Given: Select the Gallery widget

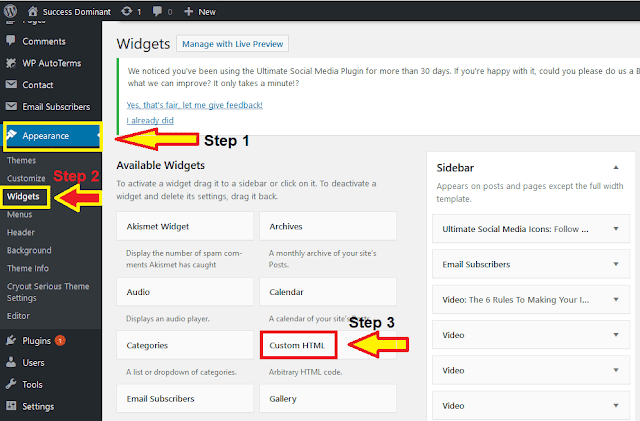Looking at the screenshot, I should click(x=328, y=399).
